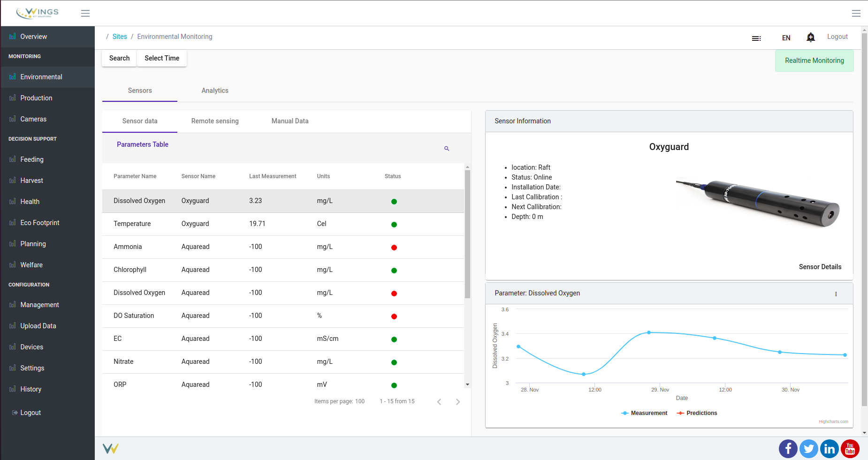Viewport: 868px width, 460px height.
Task: Go to previous page of parameters table
Action: [439, 402]
